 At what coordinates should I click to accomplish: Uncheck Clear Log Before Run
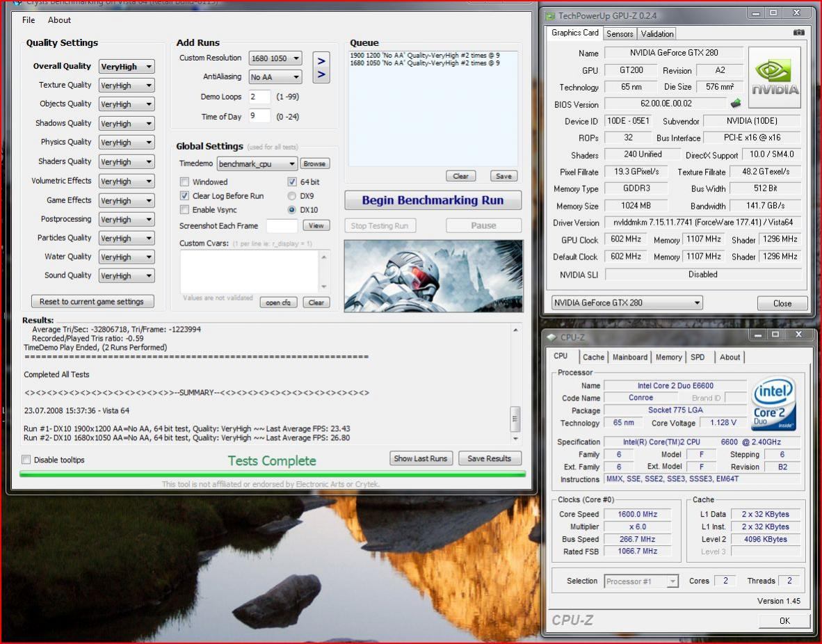tap(184, 195)
